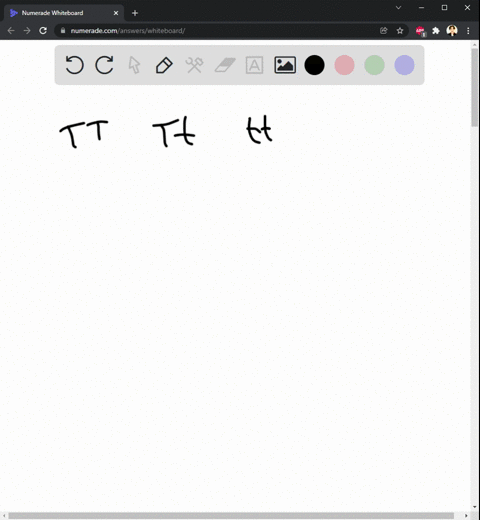Open the browser extensions puzzle menu

[x=436, y=31]
